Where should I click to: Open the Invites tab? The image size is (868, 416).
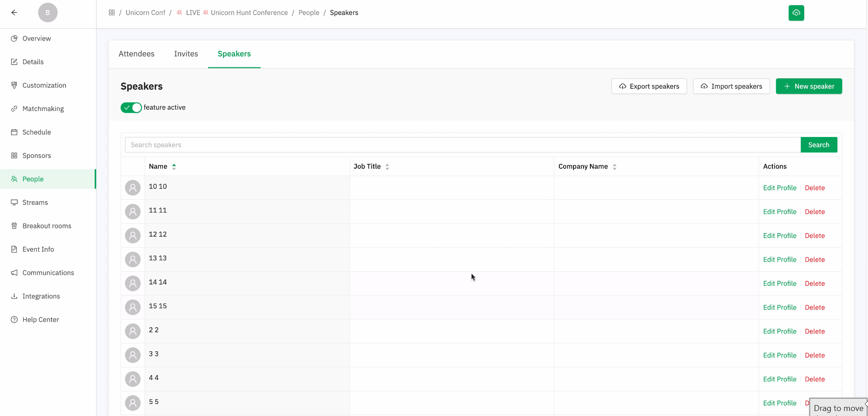[186, 54]
